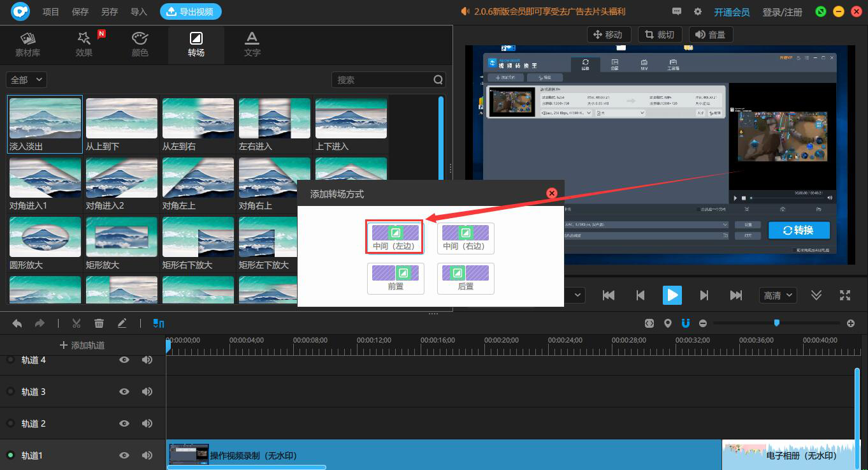Image resolution: width=868 pixels, height=470 pixels.
Task: Toggle visibility of track 2
Action: [124, 423]
